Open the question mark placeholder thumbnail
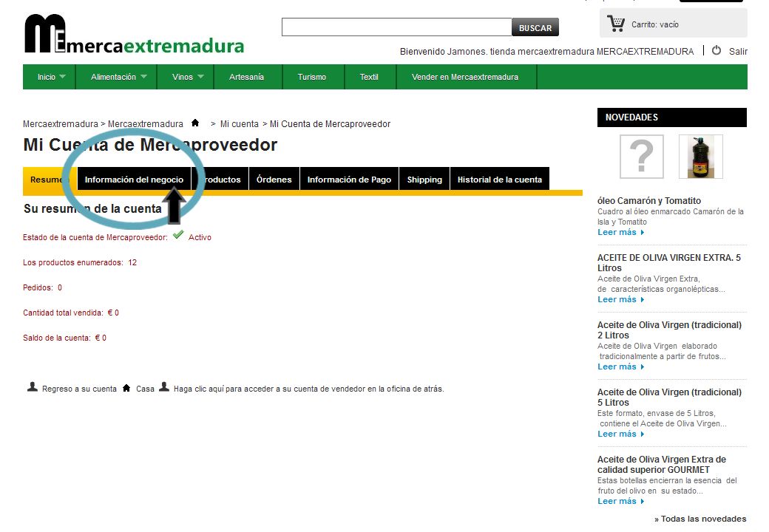769x532 pixels. coord(642,157)
